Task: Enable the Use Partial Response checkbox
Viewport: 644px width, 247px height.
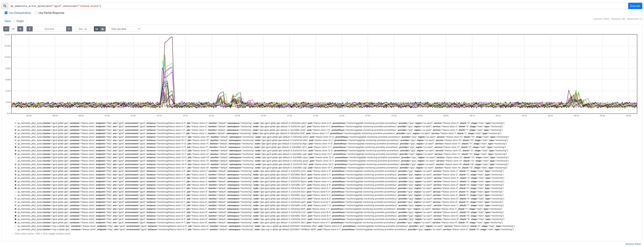Action: (x=36, y=13)
